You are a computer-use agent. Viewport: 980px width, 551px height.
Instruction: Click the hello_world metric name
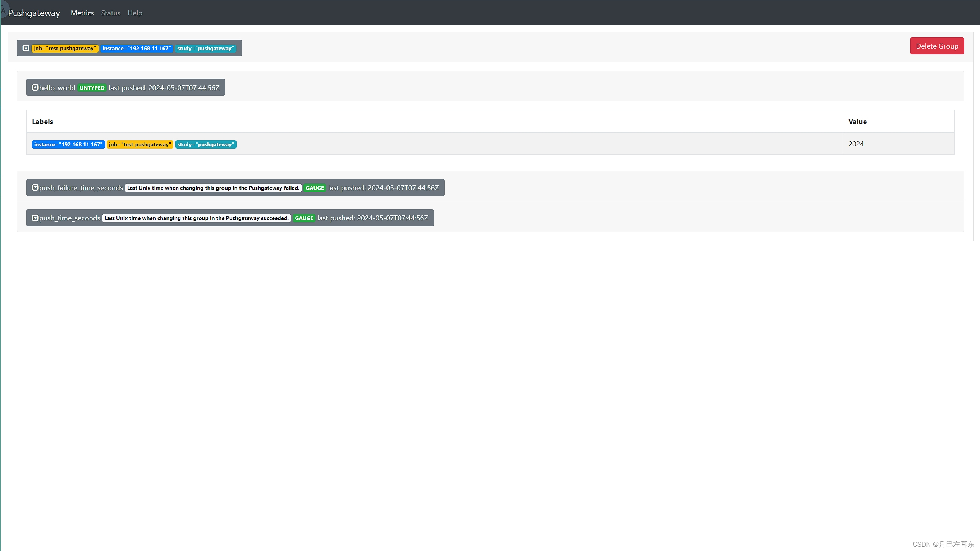[x=57, y=88]
